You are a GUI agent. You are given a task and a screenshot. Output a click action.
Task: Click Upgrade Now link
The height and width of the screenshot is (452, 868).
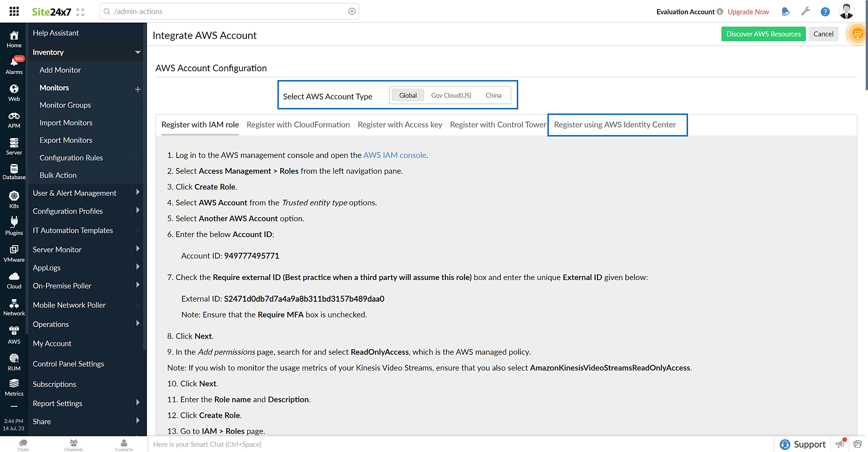pos(748,12)
